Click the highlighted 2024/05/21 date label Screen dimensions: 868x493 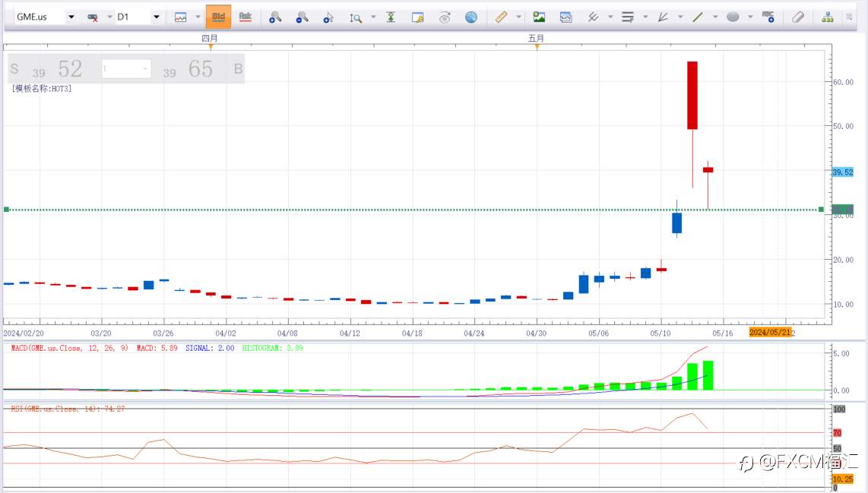pos(769,333)
